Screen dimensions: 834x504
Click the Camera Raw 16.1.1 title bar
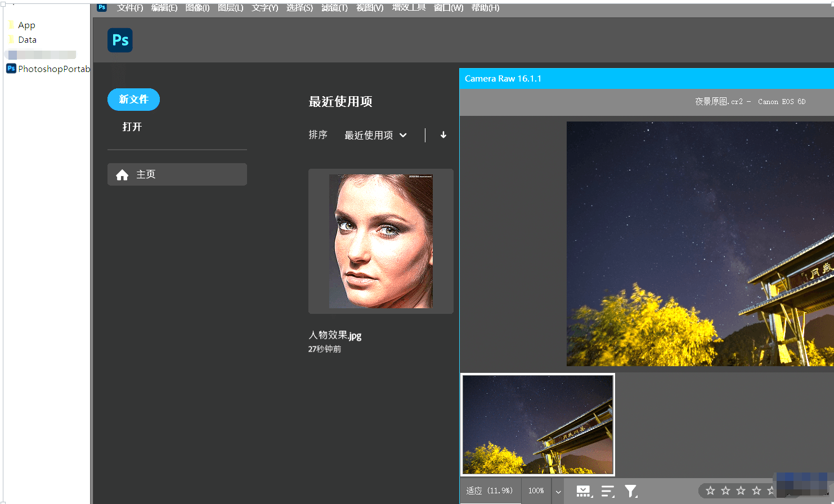tap(647, 79)
